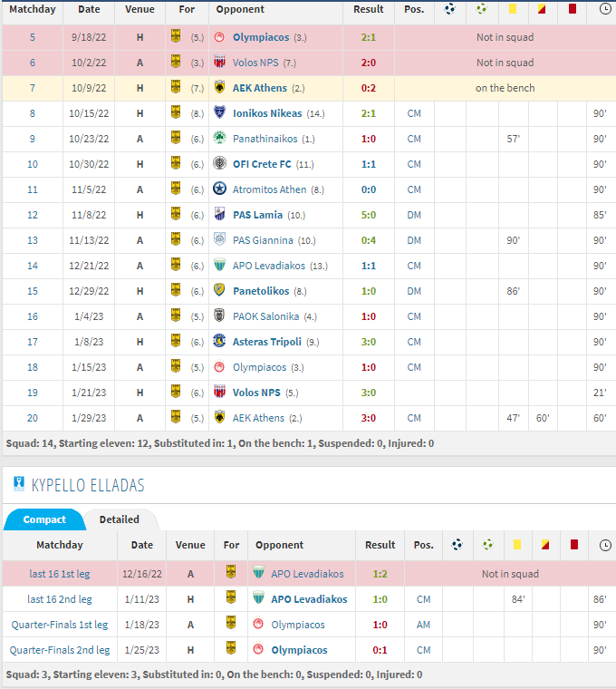Image resolution: width=616 pixels, height=689 pixels.
Task: Click Atromitos Athen club crest
Action: point(219,189)
